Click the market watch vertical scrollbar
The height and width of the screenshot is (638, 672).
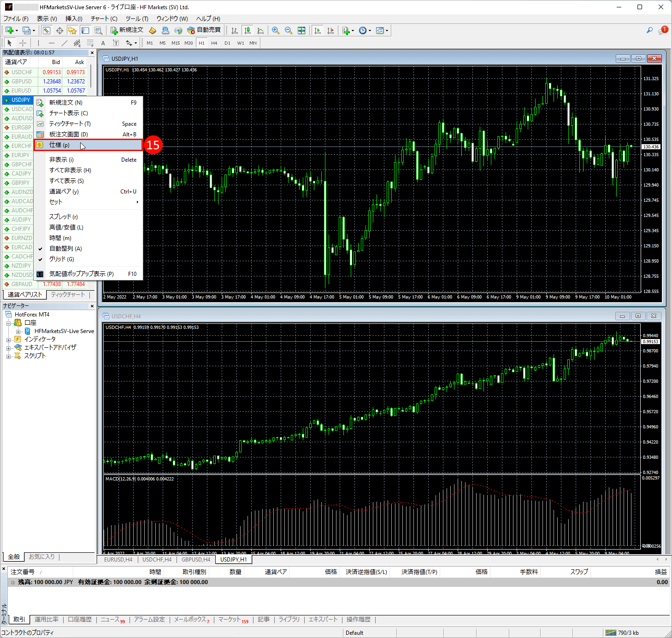click(x=91, y=76)
